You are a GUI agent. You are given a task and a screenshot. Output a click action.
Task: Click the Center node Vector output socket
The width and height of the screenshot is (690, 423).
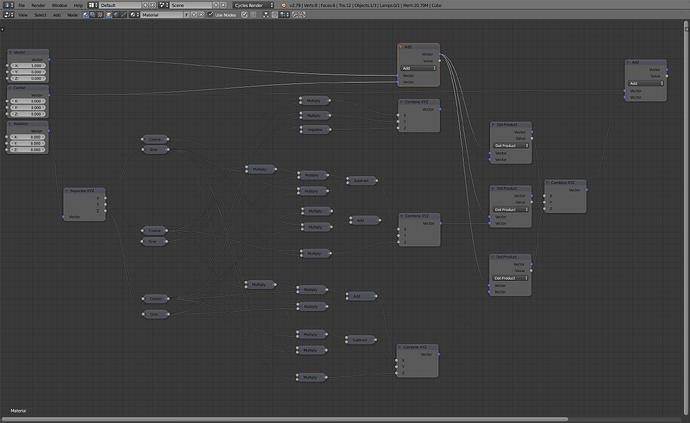[x=49, y=95]
